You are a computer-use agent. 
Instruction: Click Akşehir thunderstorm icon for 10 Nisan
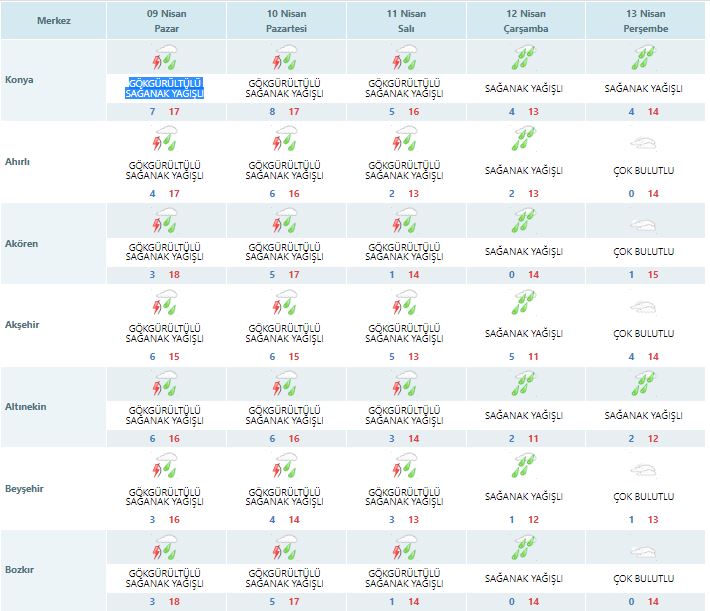tap(286, 304)
